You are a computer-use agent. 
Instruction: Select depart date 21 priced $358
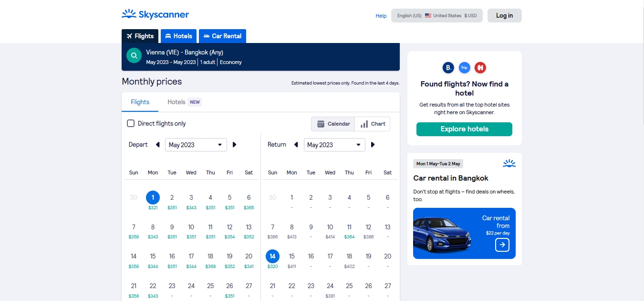(x=134, y=290)
